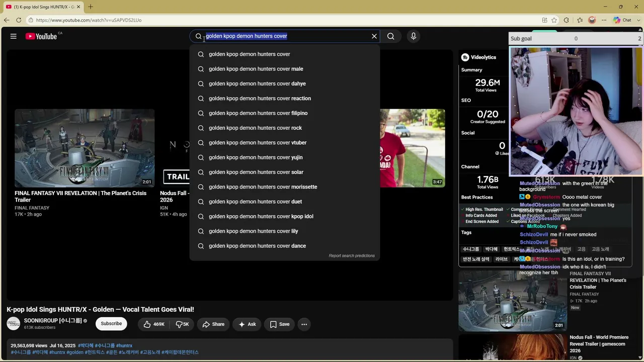Select the 'cover vtuber' search suggestion
This screenshot has width=644, height=362.
(x=285, y=143)
